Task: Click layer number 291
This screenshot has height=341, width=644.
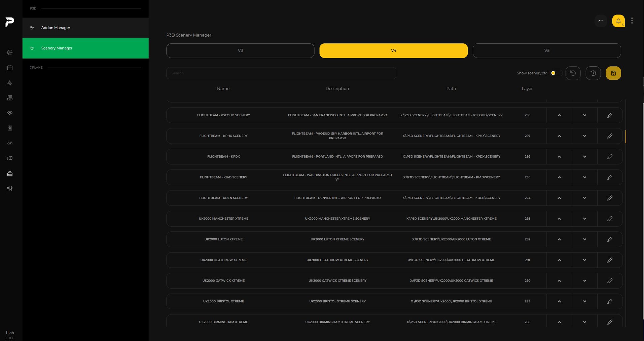Action: pos(527,260)
